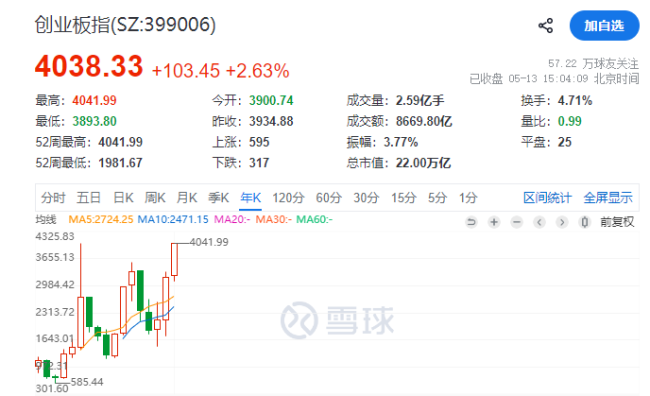Move chart left with previous arrow
The image size is (650, 396).
click(x=539, y=222)
